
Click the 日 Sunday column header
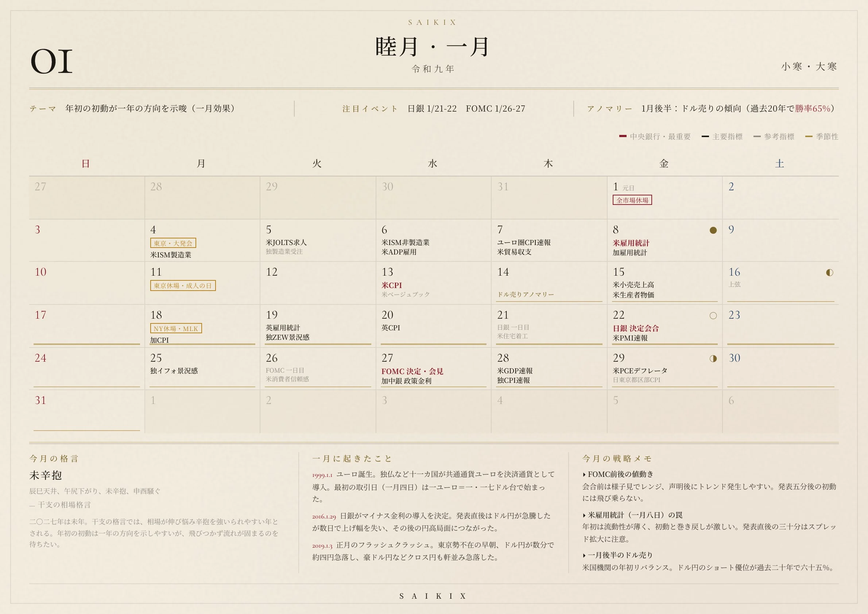(x=86, y=164)
